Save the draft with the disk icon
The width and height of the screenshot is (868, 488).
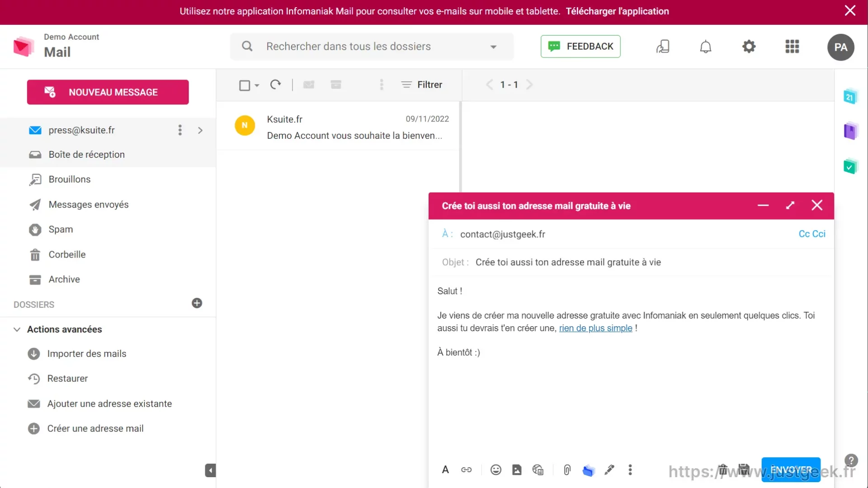click(744, 470)
